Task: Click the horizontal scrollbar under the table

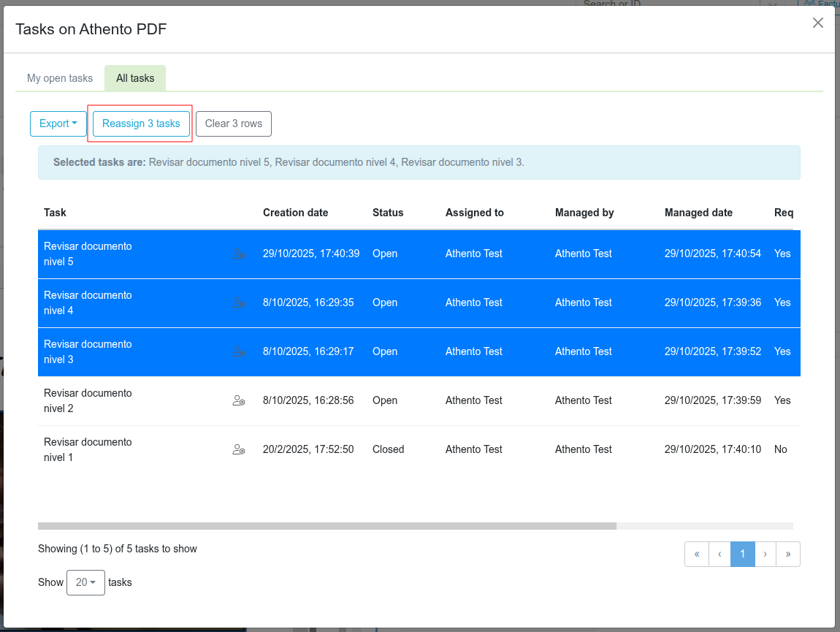Action: click(x=327, y=525)
